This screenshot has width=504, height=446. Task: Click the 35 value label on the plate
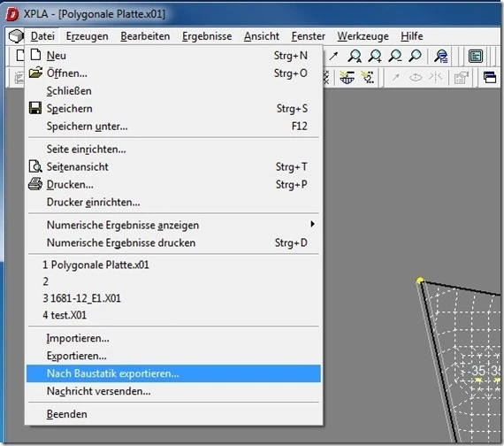(478, 371)
